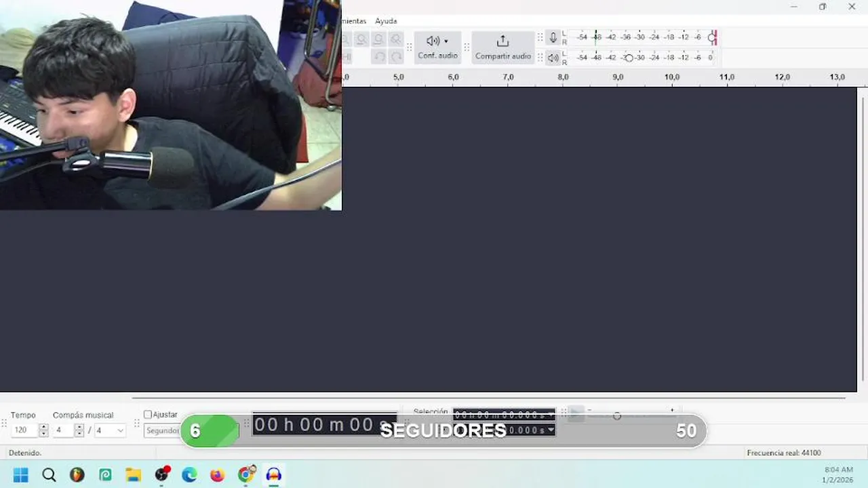
Task: Click the 9,0 mark on the timeline ruler
Action: (x=618, y=77)
